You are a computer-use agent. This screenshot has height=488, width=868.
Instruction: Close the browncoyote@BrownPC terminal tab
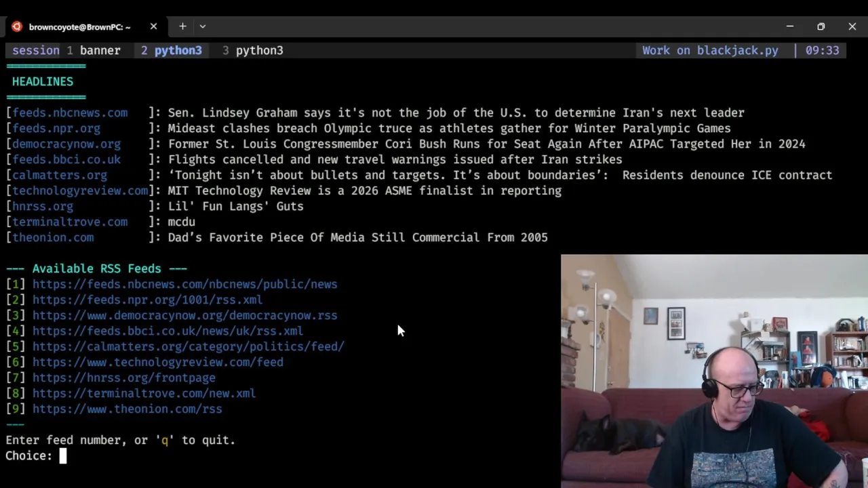[x=153, y=26]
